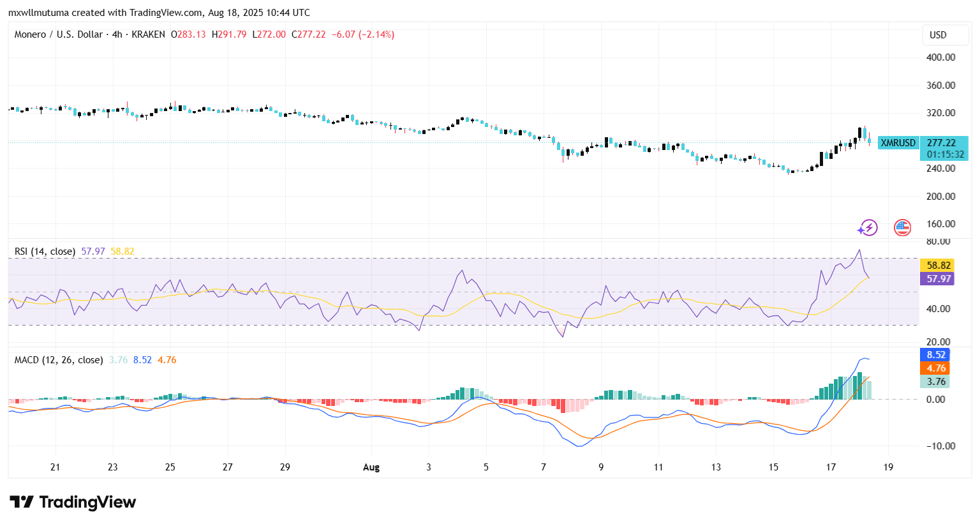Click the TradingView logo at bottom left
This screenshot has height=526, width=980.
coord(73,502)
